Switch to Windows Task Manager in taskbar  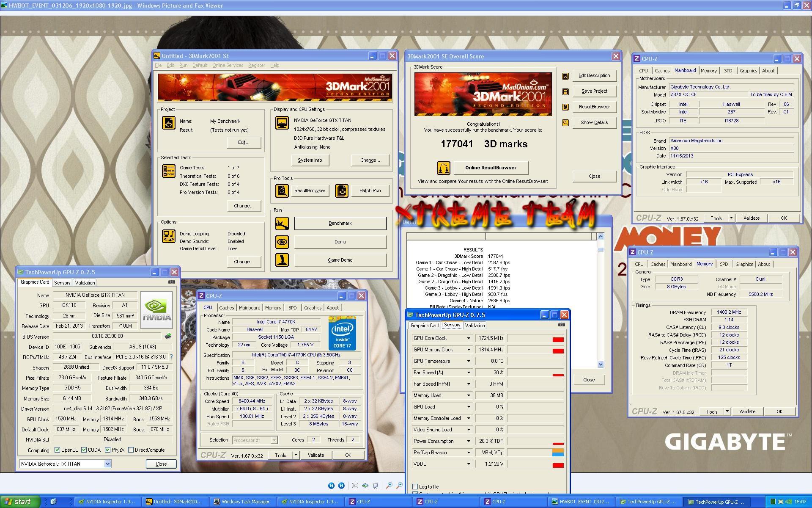coord(243,502)
